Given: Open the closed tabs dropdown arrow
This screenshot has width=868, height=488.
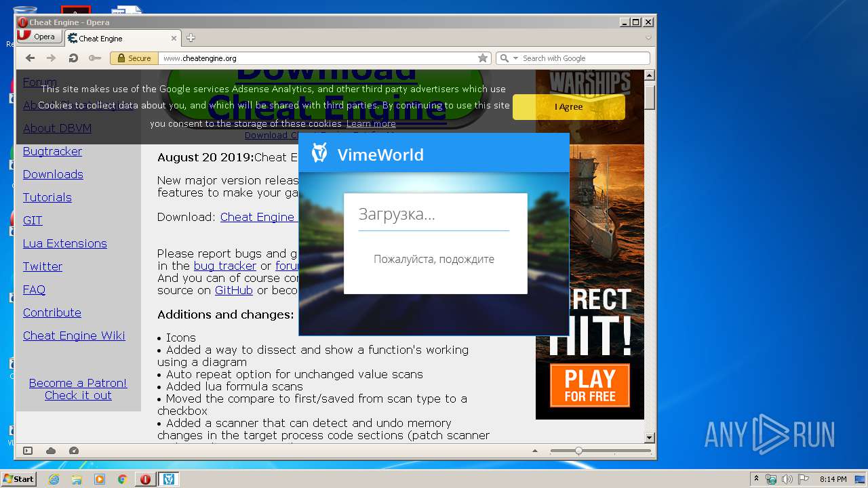Looking at the screenshot, I should 648,38.
